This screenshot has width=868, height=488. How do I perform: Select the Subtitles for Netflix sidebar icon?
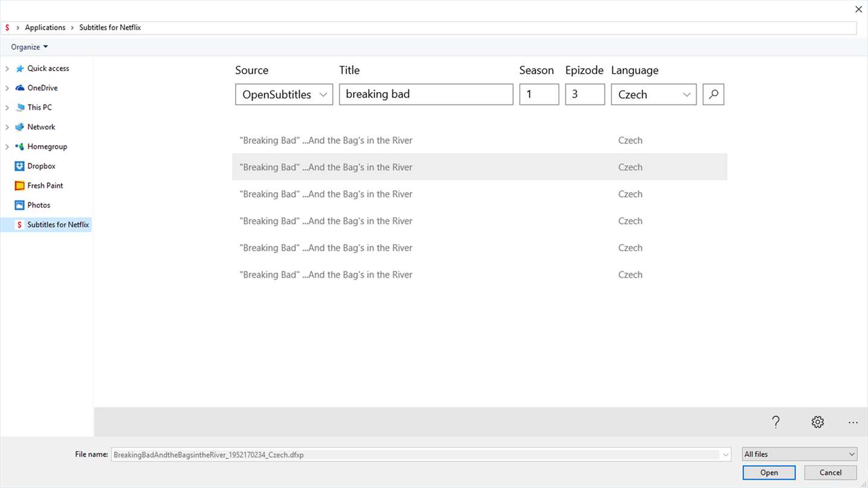(x=20, y=225)
